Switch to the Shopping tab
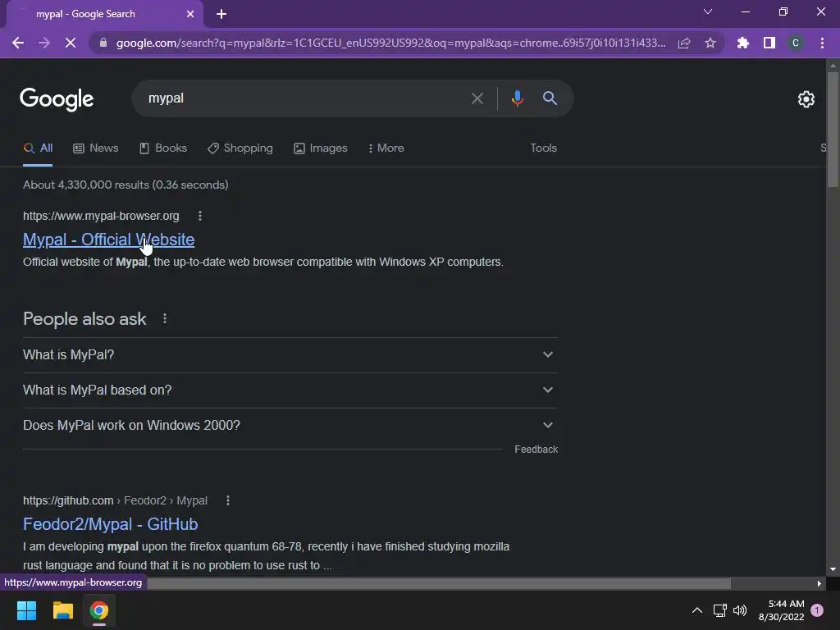 tap(240, 148)
